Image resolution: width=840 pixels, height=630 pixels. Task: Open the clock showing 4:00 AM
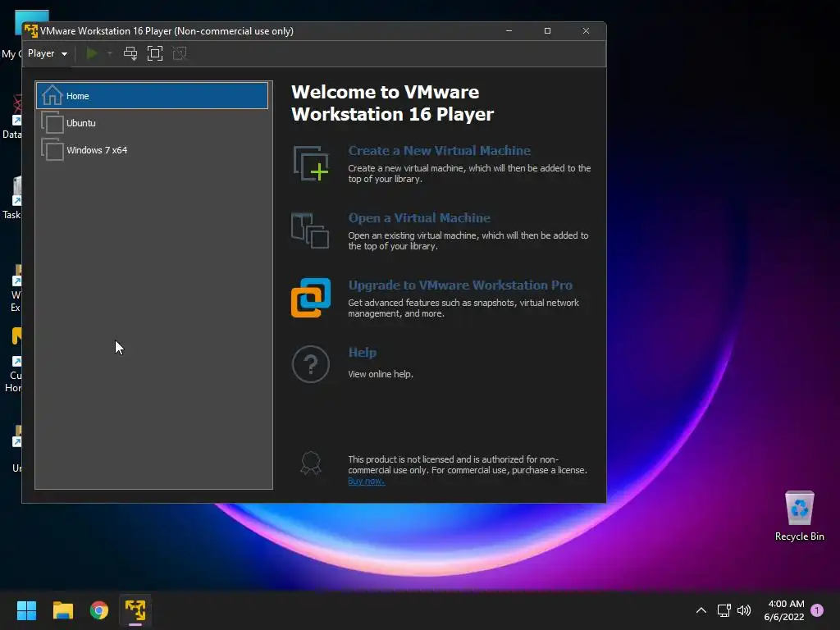[784, 610]
